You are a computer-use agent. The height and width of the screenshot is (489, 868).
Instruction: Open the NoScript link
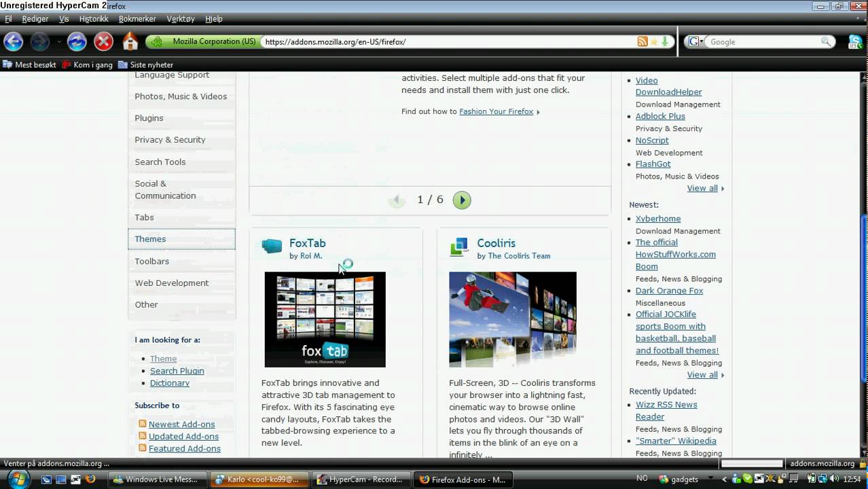point(652,140)
